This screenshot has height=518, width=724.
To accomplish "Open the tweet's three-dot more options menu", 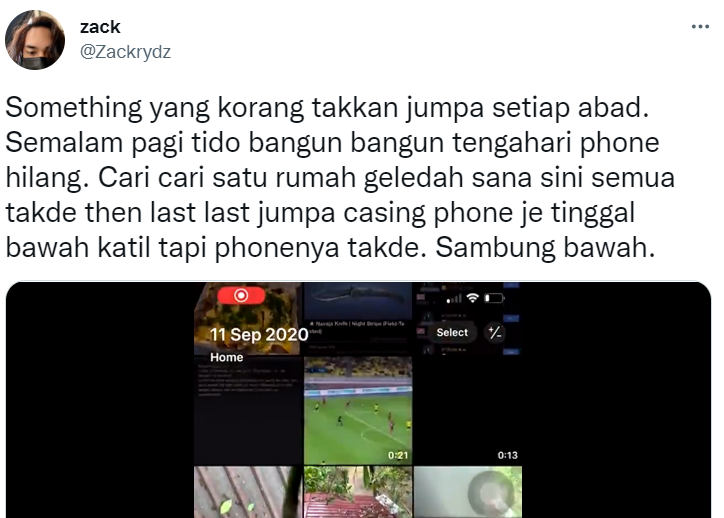I will pyautogui.click(x=700, y=27).
